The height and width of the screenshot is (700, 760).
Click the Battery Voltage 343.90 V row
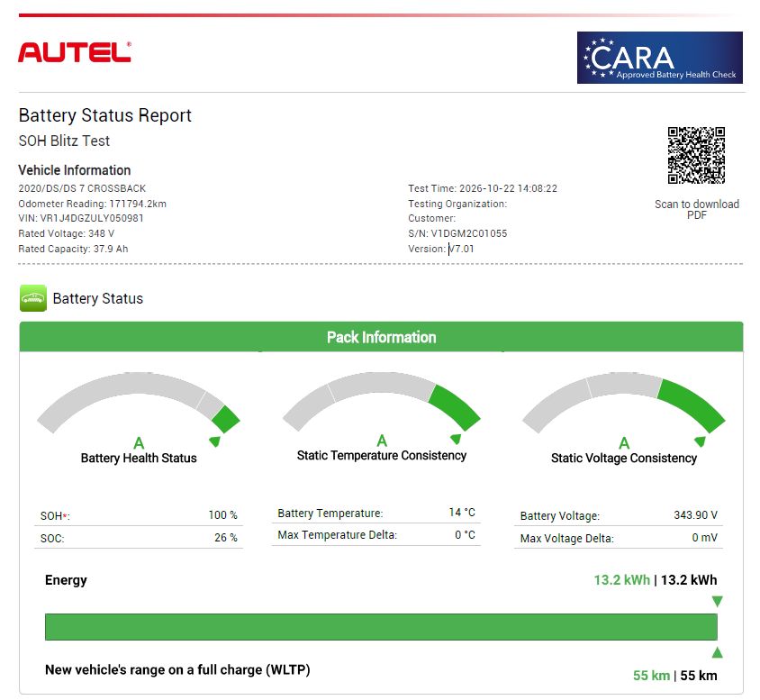(619, 515)
